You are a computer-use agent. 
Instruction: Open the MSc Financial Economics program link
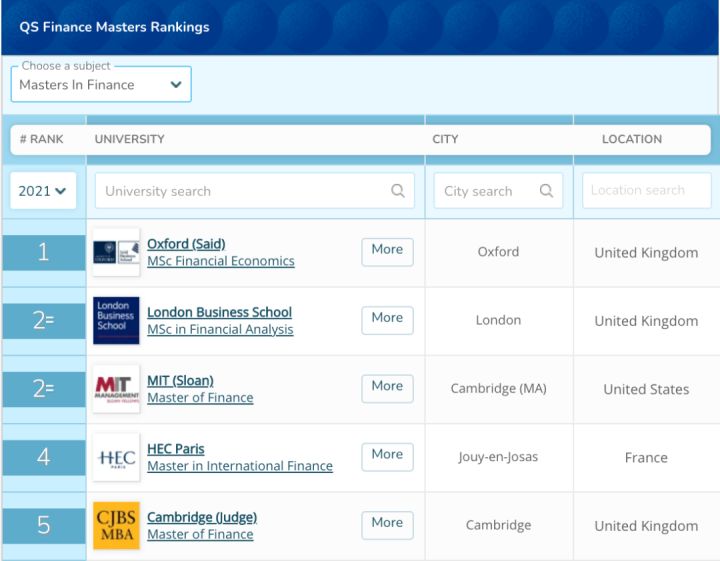221,261
